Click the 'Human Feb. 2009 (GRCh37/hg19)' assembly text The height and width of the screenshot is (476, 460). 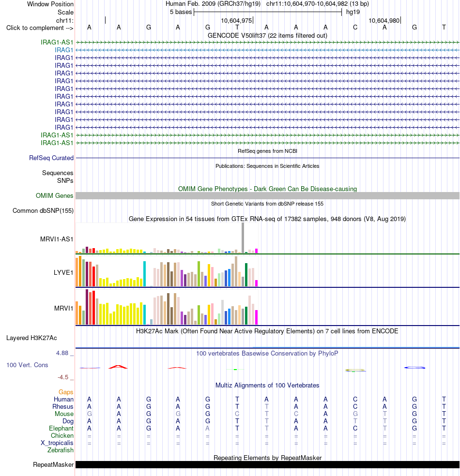pos(213,4)
